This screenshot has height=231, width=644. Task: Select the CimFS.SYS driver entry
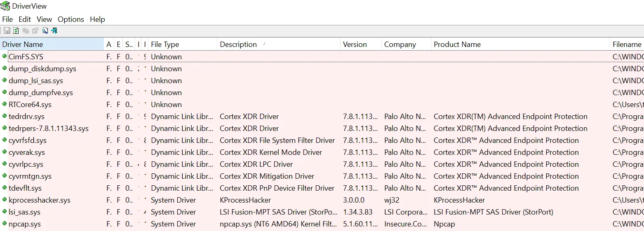pos(26,57)
